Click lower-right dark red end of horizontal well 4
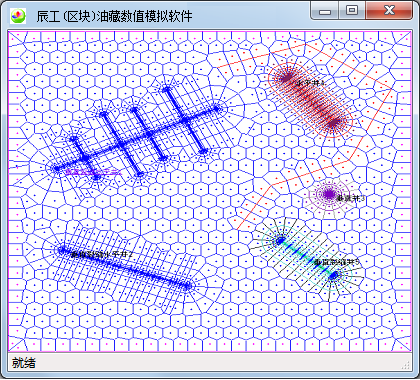Viewport: 420px width, 380px height. click(334, 123)
